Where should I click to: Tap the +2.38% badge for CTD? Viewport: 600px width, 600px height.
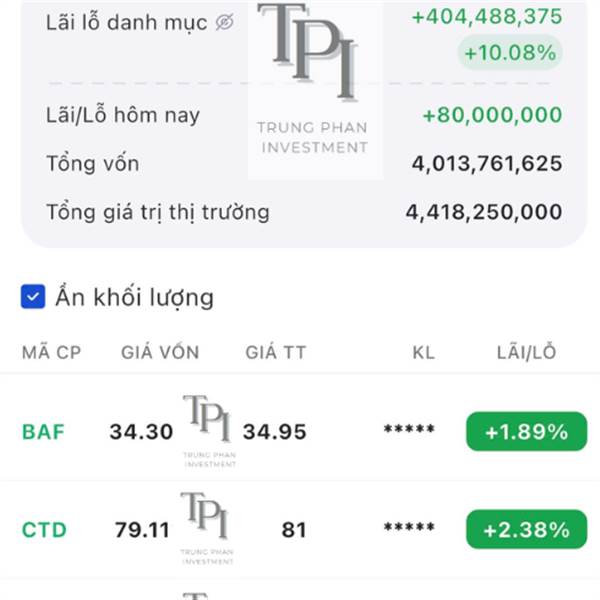pyautogui.click(x=526, y=529)
